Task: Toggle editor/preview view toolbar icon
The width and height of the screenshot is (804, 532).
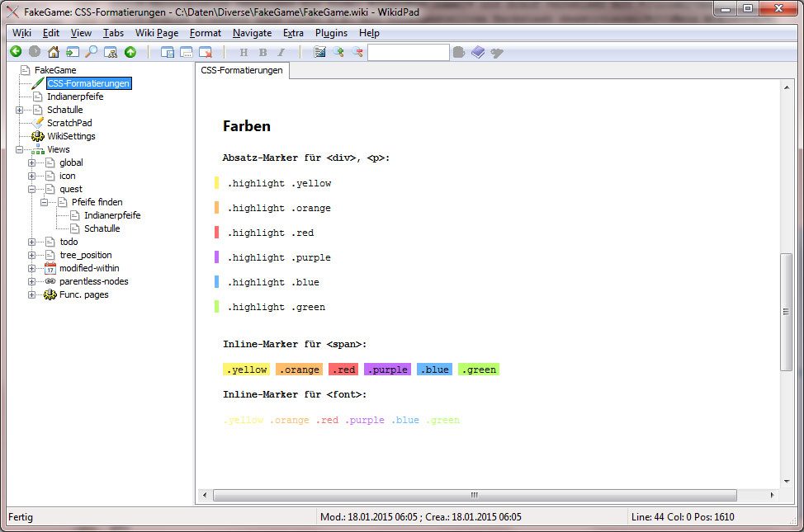Action: (x=319, y=52)
